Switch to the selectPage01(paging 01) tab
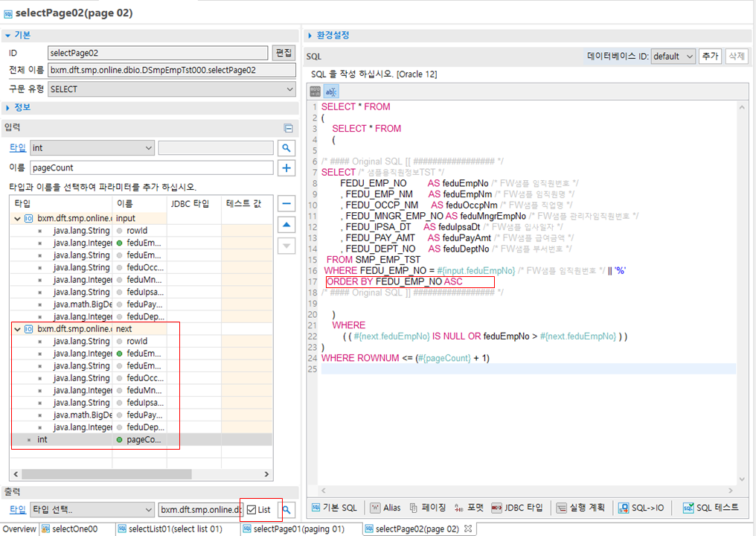The width and height of the screenshot is (756, 536). (x=298, y=529)
